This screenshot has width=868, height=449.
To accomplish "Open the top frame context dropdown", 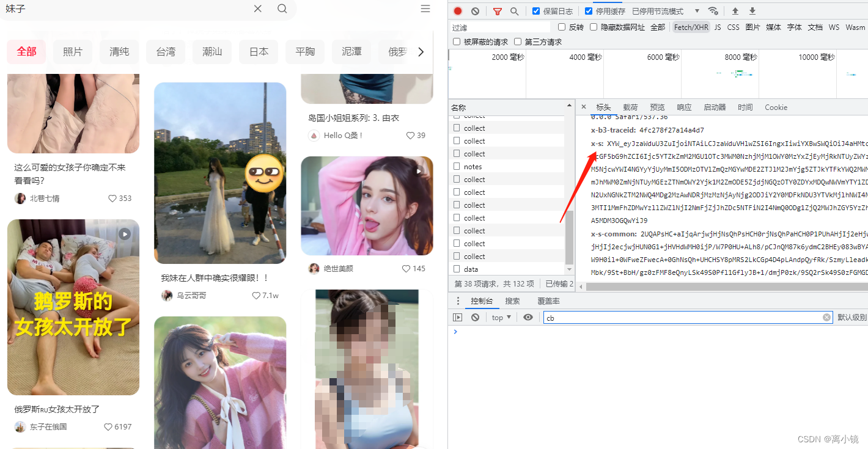I will [501, 317].
